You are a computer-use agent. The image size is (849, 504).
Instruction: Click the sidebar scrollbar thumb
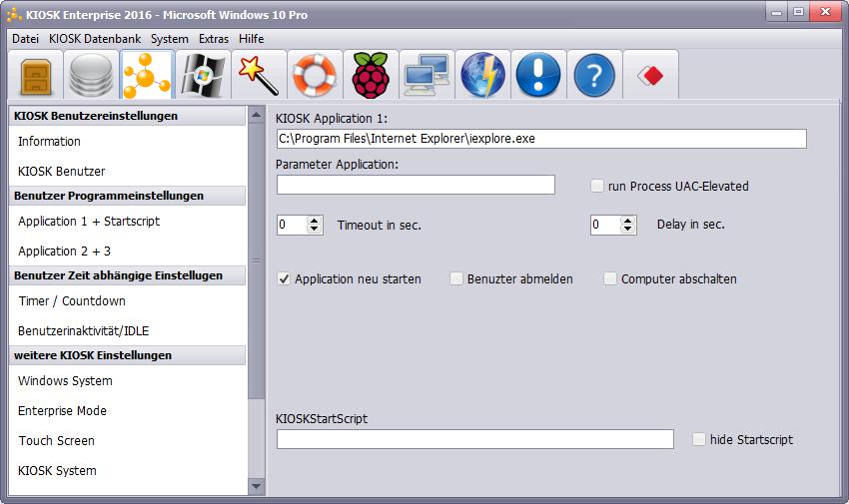(256, 261)
